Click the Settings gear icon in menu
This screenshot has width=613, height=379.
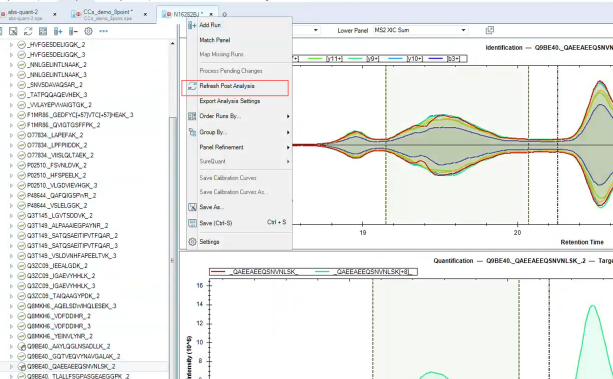192,242
